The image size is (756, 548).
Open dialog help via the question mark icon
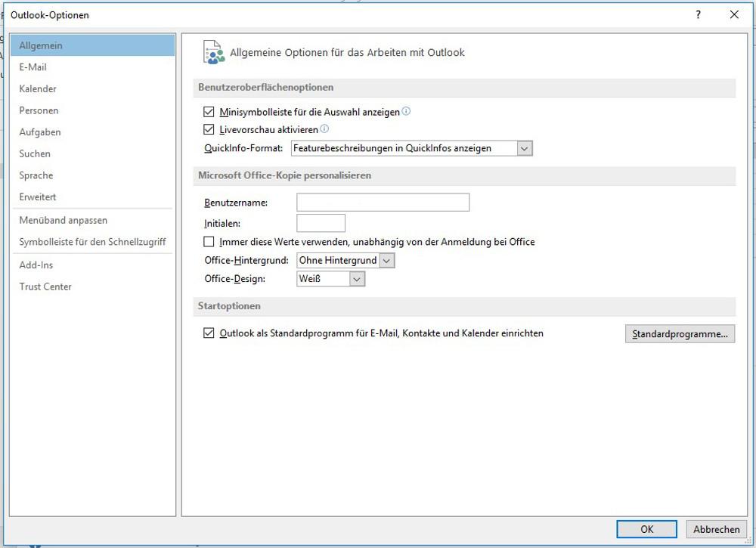coord(698,14)
